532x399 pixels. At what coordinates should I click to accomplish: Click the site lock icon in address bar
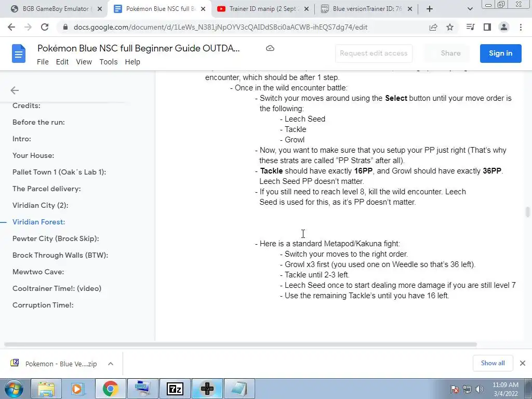(x=65, y=27)
